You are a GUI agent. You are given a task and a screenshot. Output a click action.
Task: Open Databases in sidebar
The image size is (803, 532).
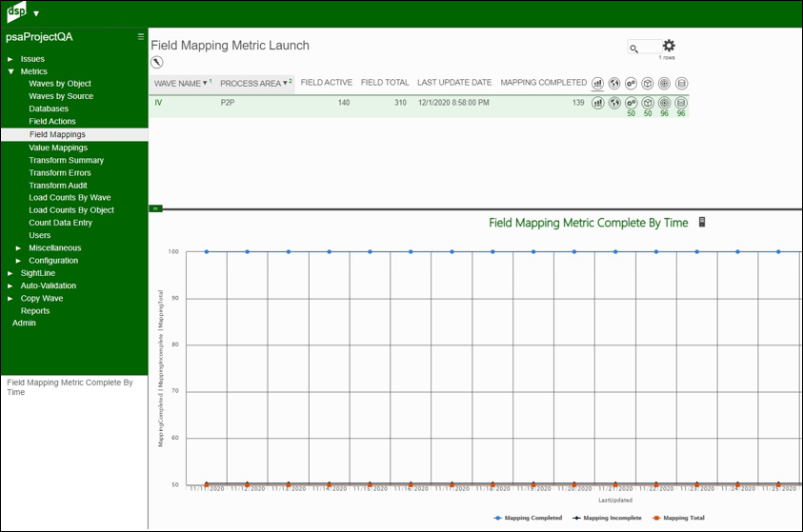(49, 108)
